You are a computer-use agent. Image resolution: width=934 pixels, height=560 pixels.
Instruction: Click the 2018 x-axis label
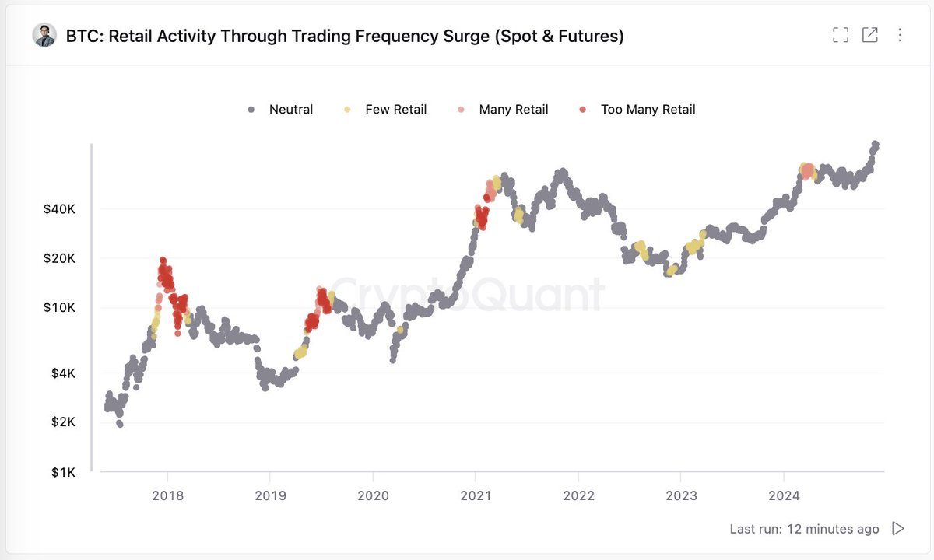tap(167, 495)
